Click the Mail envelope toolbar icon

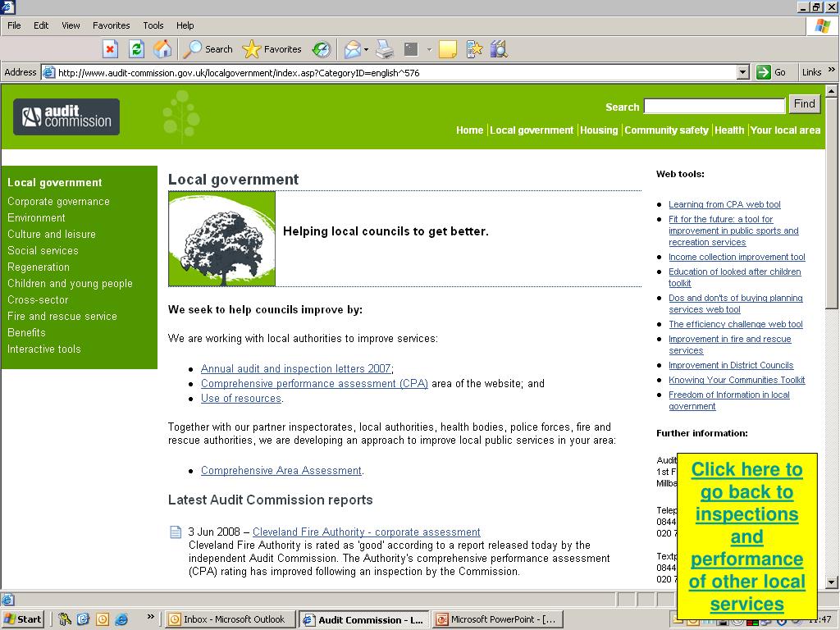(353, 49)
